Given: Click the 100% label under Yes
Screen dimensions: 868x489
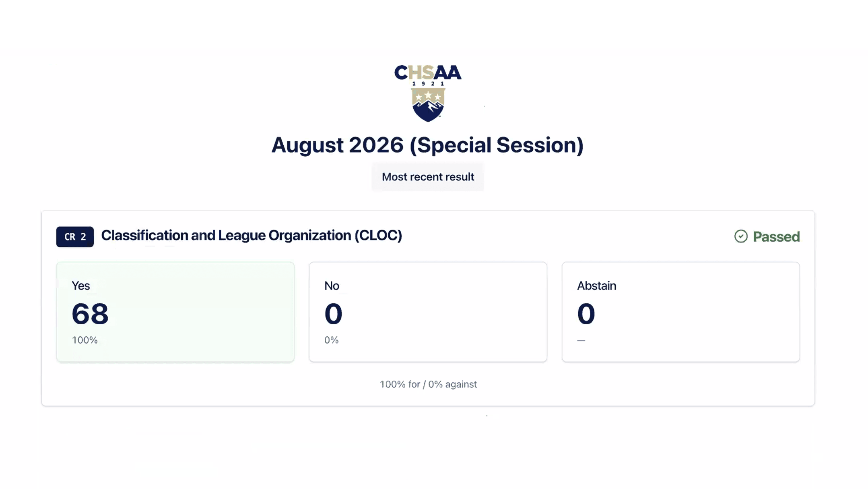Looking at the screenshot, I should point(85,340).
